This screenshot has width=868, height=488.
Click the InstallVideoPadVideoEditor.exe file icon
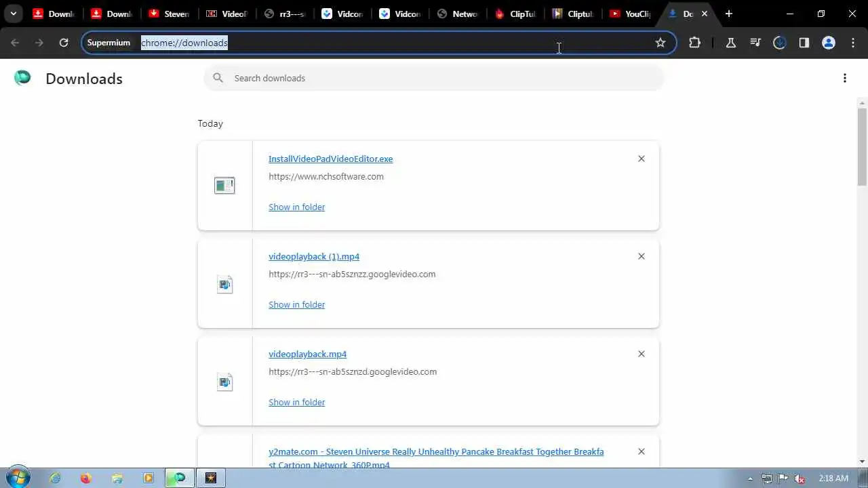click(224, 185)
